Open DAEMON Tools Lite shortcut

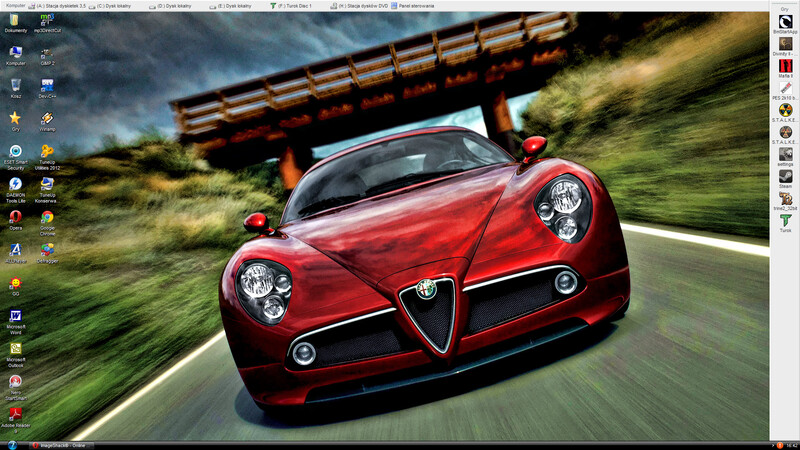(x=15, y=184)
